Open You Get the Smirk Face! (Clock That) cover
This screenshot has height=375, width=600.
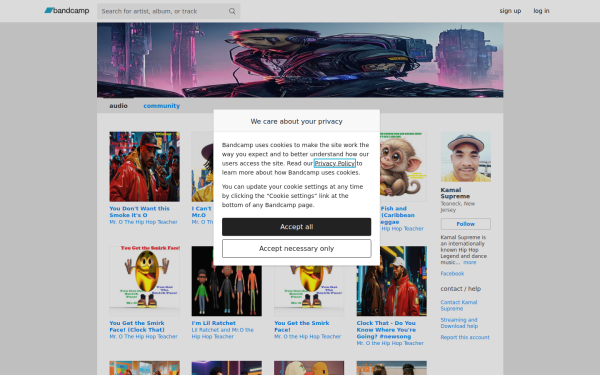(144, 281)
